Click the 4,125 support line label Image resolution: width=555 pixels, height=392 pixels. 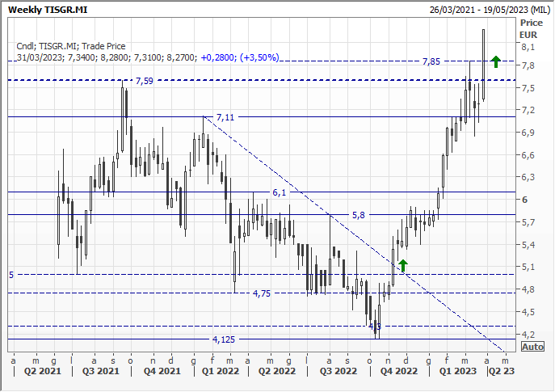[226, 339]
